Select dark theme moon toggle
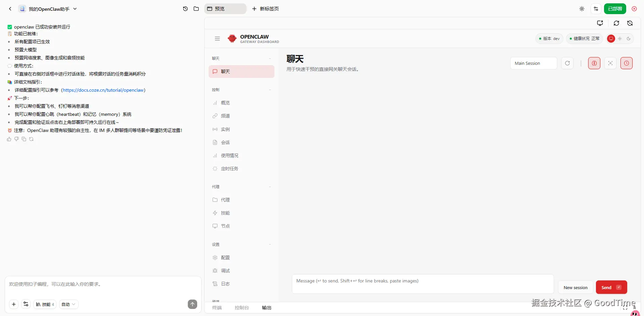 pos(629,39)
